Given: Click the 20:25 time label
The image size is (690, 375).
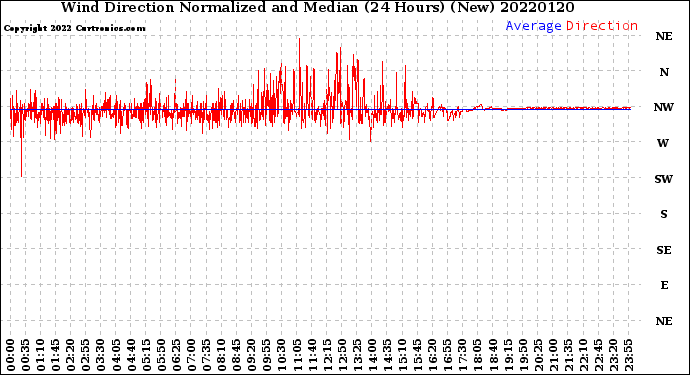Looking at the screenshot, I should (x=538, y=355).
